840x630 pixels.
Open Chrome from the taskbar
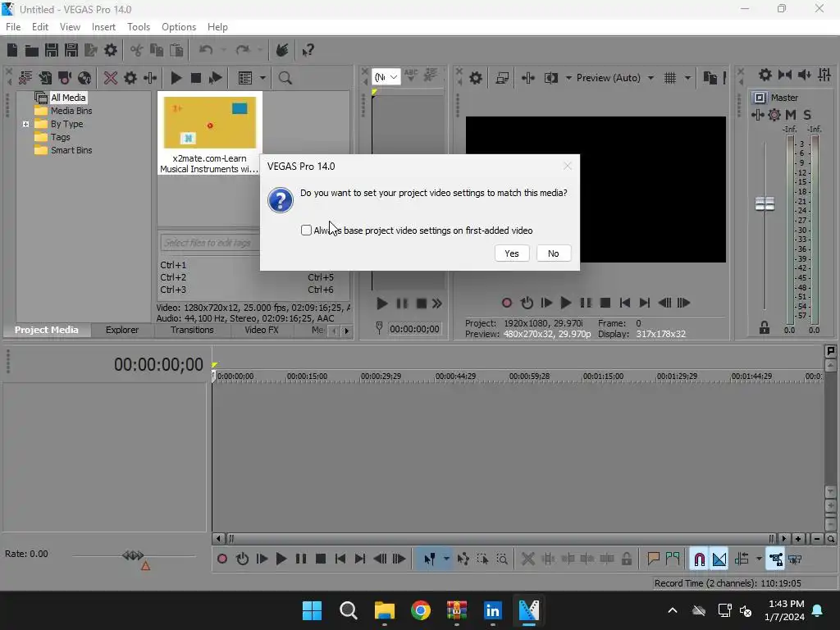pyautogui.click(x=421, y=610)
